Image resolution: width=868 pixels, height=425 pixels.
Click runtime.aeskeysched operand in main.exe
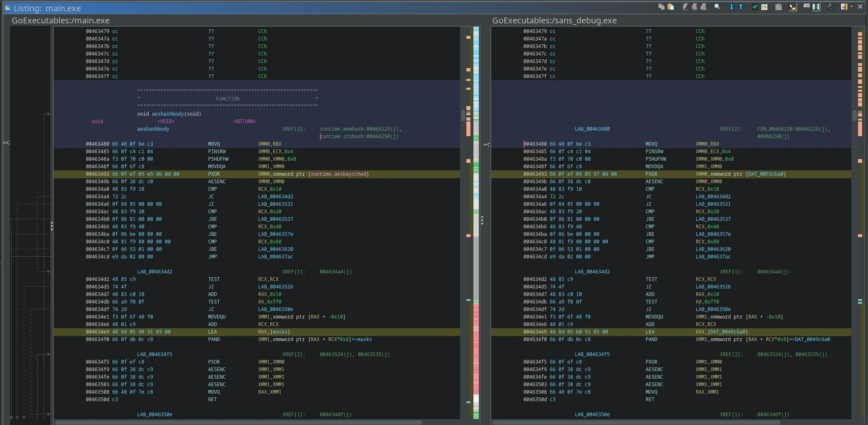[338, 174]
